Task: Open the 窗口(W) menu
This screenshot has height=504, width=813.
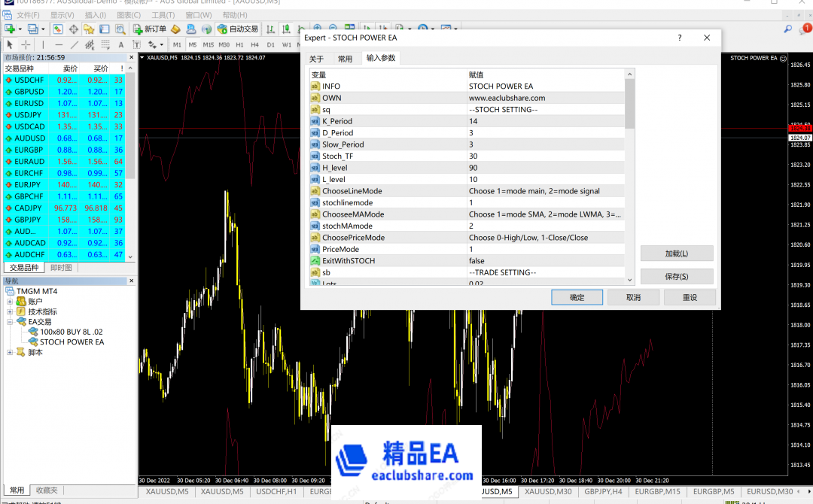Action: point(197,16)
